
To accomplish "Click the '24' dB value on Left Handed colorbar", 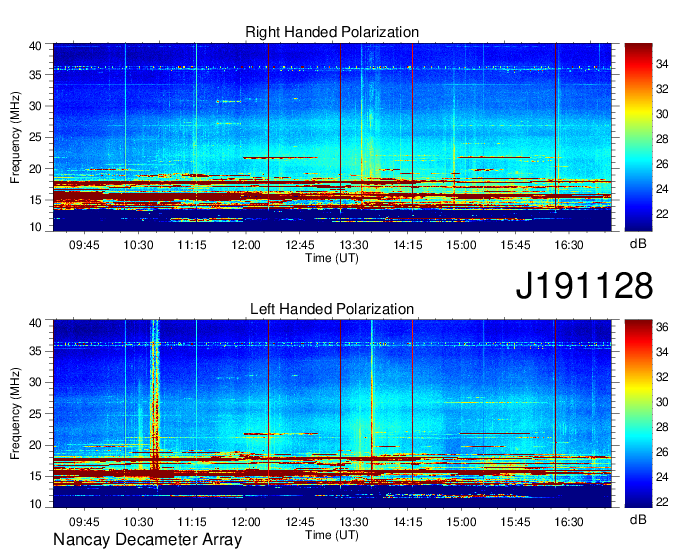I will point(662,477).
